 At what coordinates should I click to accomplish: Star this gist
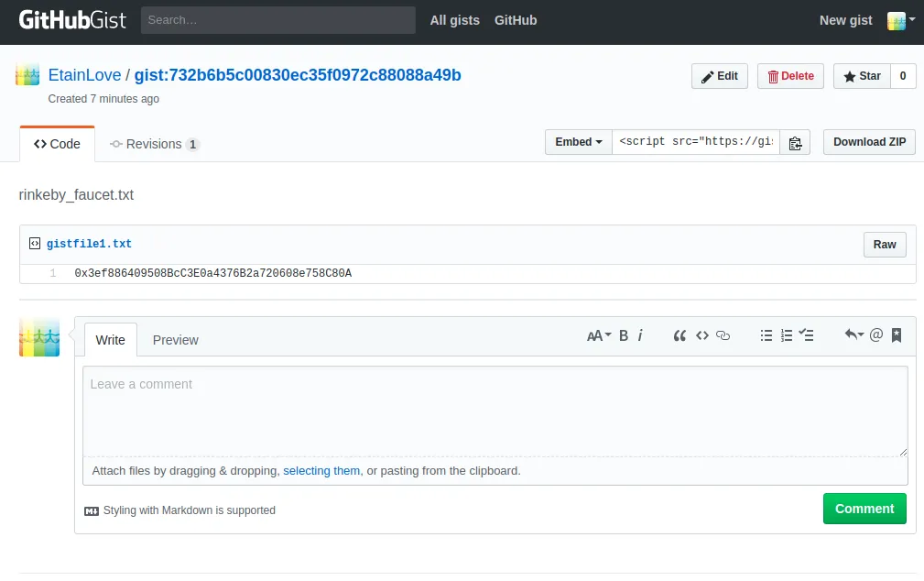coord(862,76)
